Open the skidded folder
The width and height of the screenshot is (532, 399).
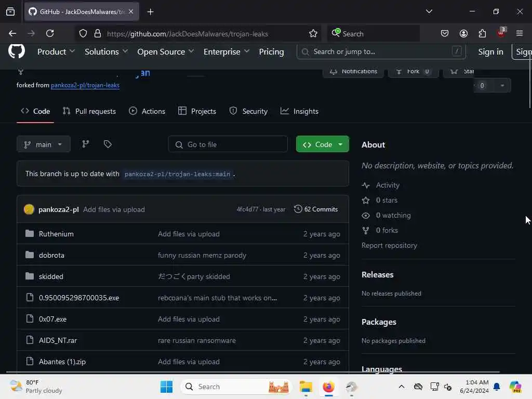51,276
